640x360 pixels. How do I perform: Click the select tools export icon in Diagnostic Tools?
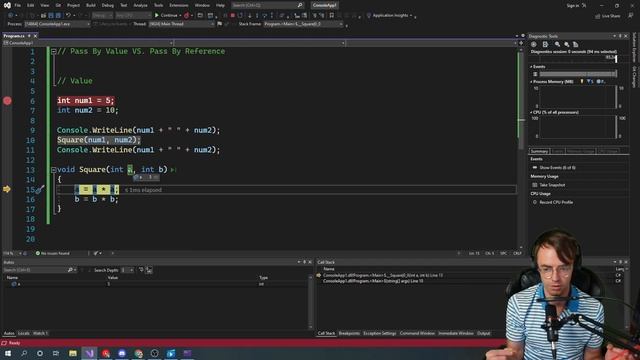(x=545, y=44)
